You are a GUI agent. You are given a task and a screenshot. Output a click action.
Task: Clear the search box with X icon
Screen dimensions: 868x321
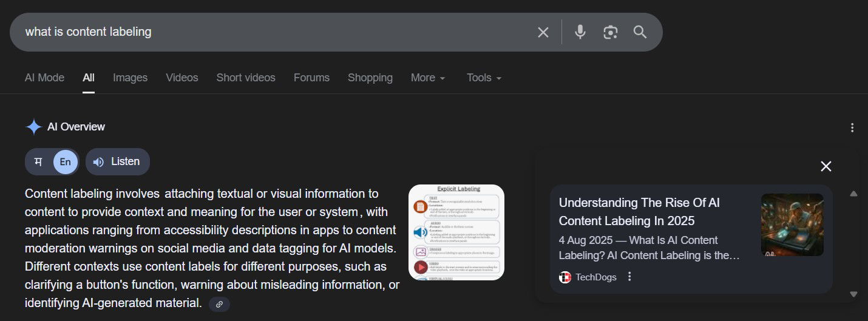(543, 32)
